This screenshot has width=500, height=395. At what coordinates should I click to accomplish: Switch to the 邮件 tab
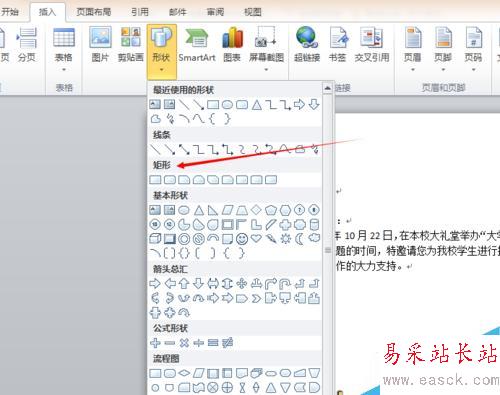pos(177,12)
